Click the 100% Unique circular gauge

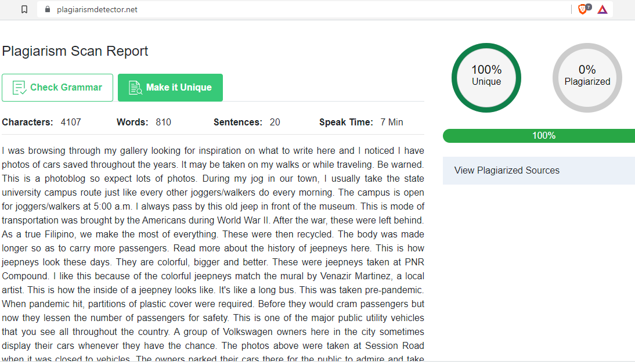point(486,78)
